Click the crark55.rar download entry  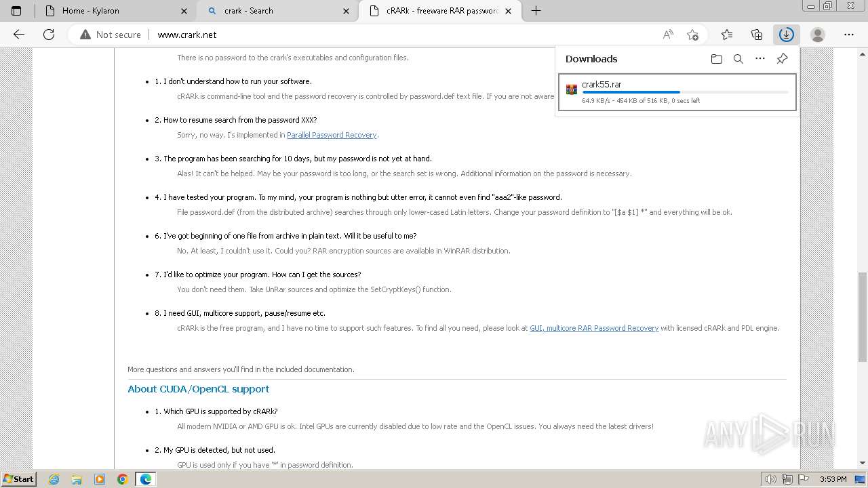(677, 92)
